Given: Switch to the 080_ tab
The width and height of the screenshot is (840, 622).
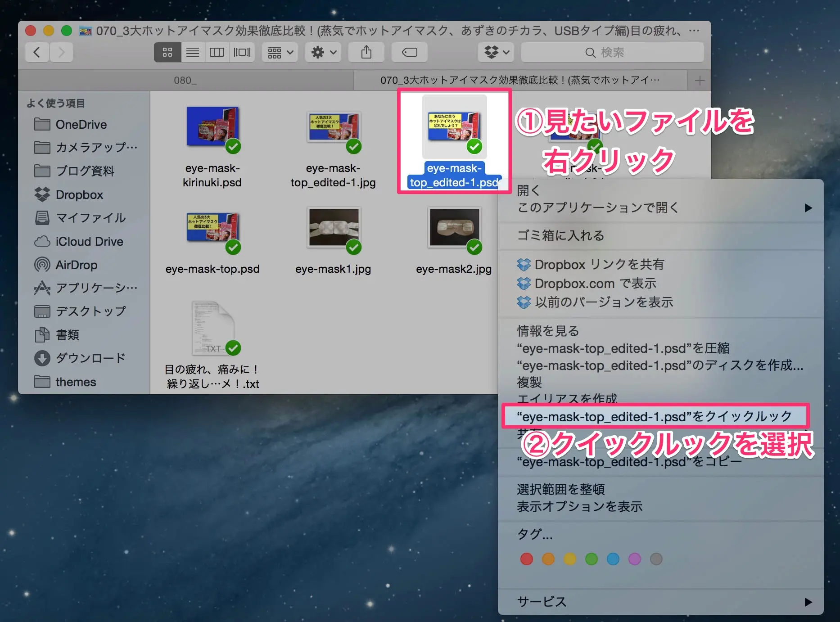Looking at the screenshot, I should click(185, 81).
